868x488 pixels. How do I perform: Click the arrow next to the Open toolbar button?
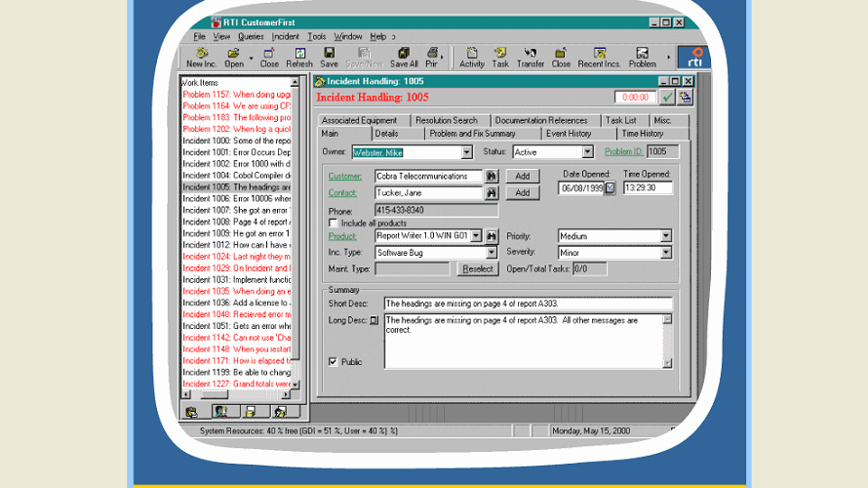(x=251, y=58)
